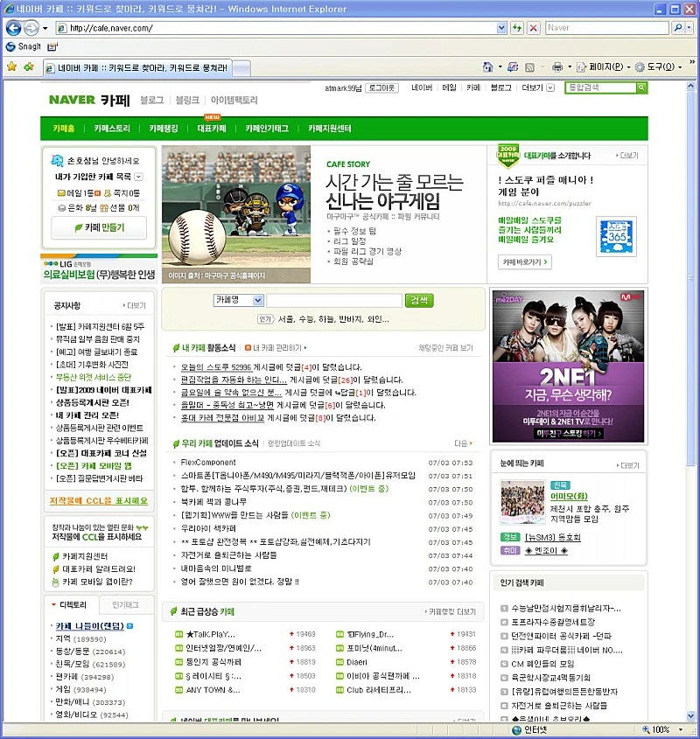The image size is (700, 739).
Task: Click the Internet zone globe icon
Action: 517,729
